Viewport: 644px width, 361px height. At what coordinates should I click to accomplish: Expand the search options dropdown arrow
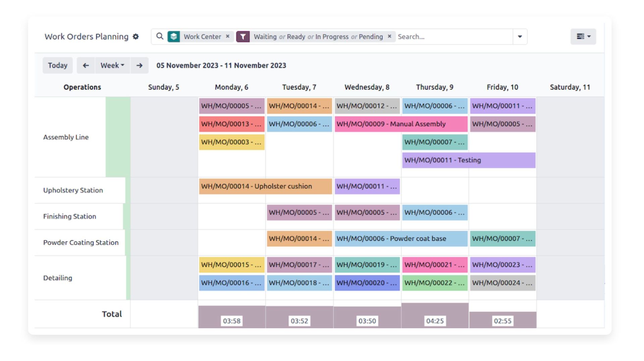[520, 37]
